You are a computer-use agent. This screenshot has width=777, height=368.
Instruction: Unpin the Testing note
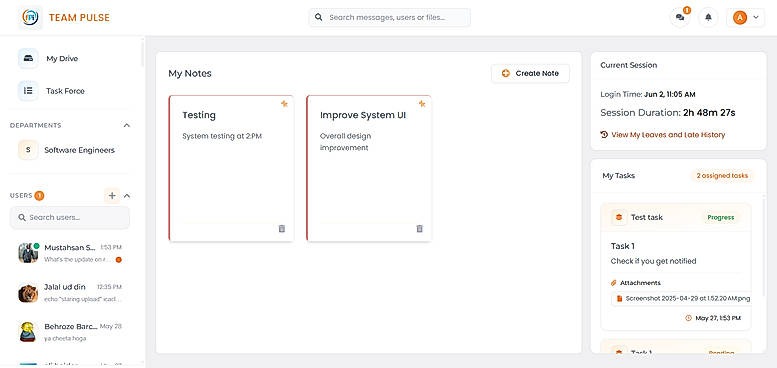[284, 104]
